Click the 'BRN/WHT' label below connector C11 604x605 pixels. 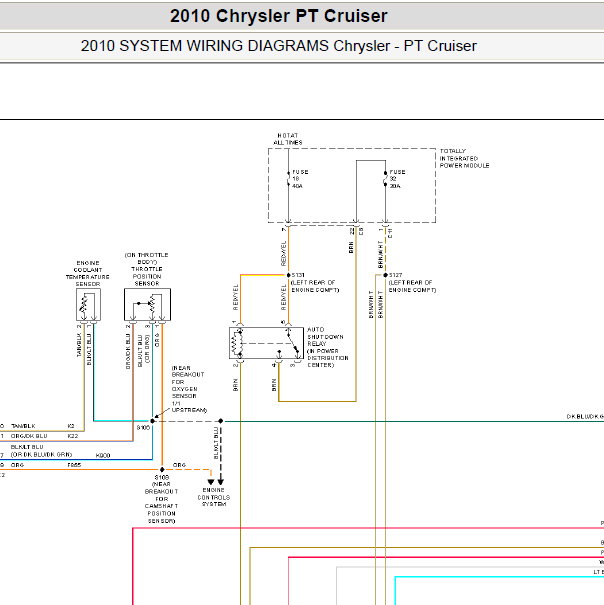click(380, 254)
